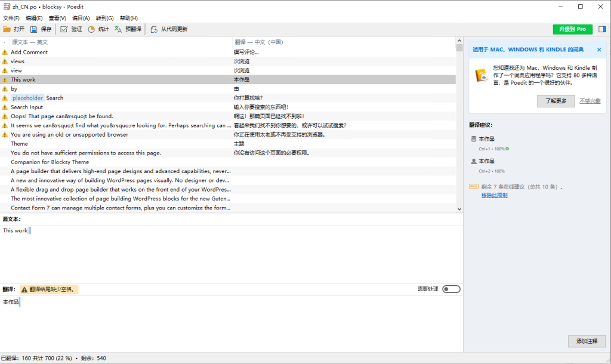The image size is (611, 364).
Task: Start pre-translation with the 预翻译 toolbar icon
Action: [x=118, y=29]
